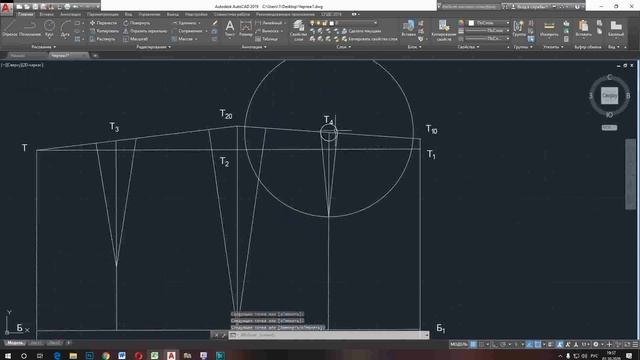Click the Копировать (Copy) command
Screen dimensions: 640x360
pos(104,31)
